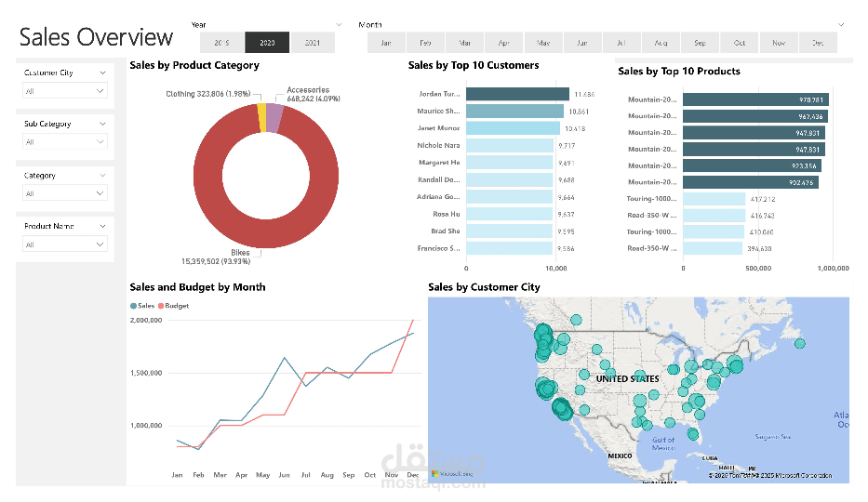This screenshot has width=868, height=502.
Task: Select the 394,630 Road-350-W bar
Action: click(x=713, y=249)
